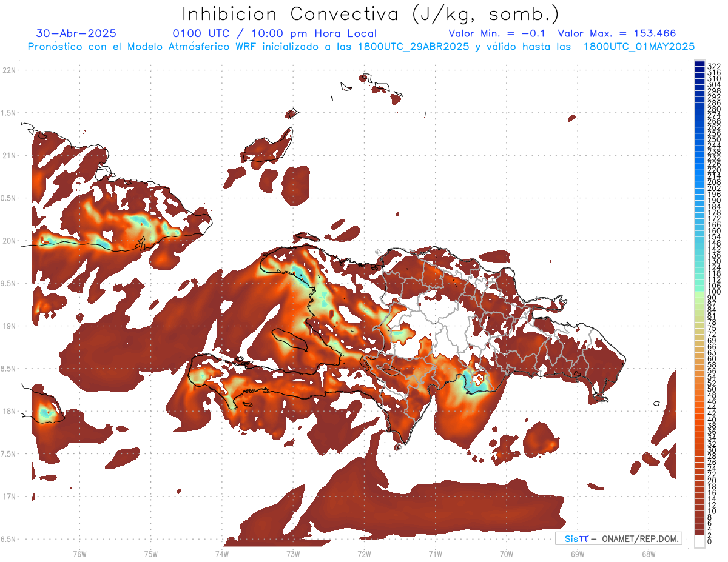Click the "8.5N" latitude label
The height and width of the screenshot is (562, 728).
tap(8, 369)
